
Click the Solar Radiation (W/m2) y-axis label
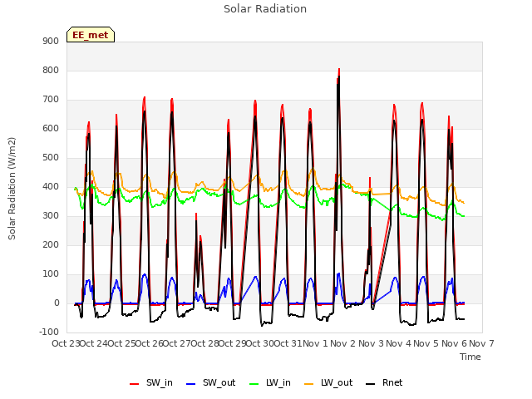coord(12,189)
